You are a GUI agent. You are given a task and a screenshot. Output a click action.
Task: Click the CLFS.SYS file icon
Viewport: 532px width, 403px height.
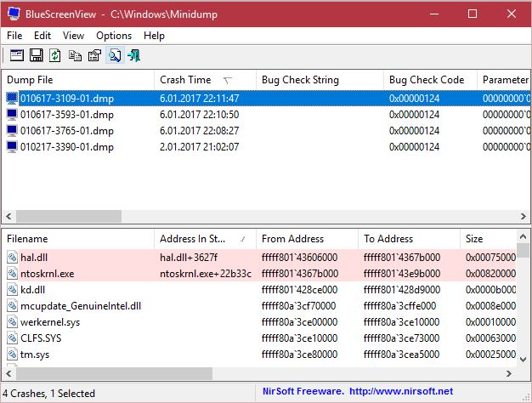point(12,338)
